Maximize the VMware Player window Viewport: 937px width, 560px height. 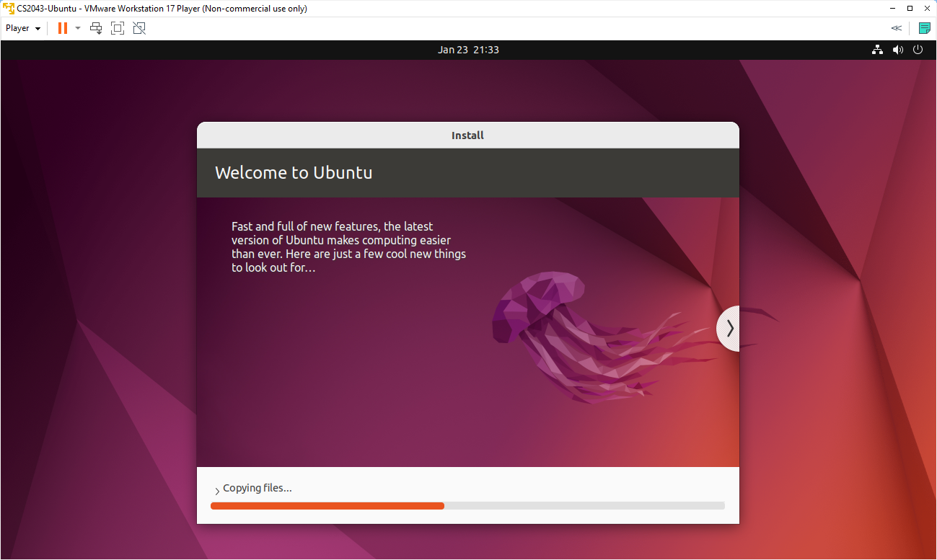coord(910,9)
